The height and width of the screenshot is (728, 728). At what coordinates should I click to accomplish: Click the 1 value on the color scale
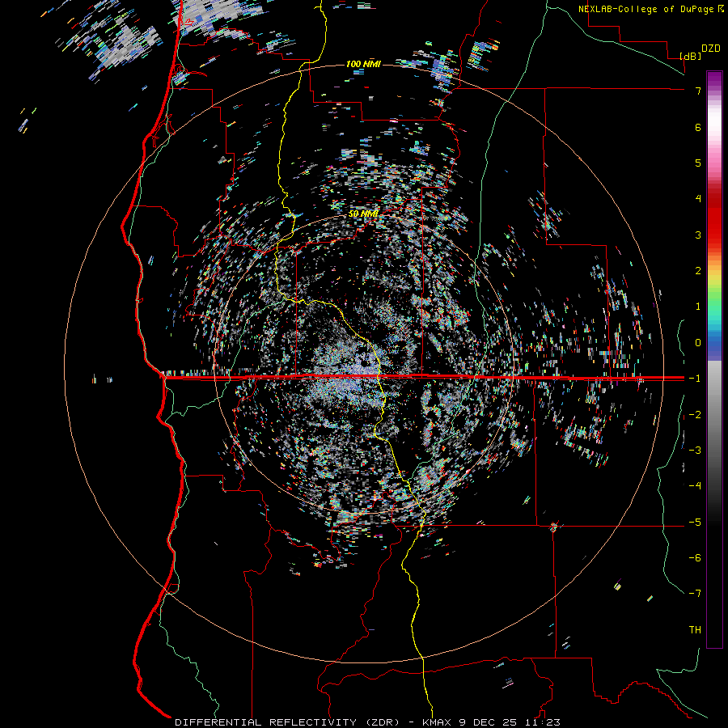pos(698,307)
